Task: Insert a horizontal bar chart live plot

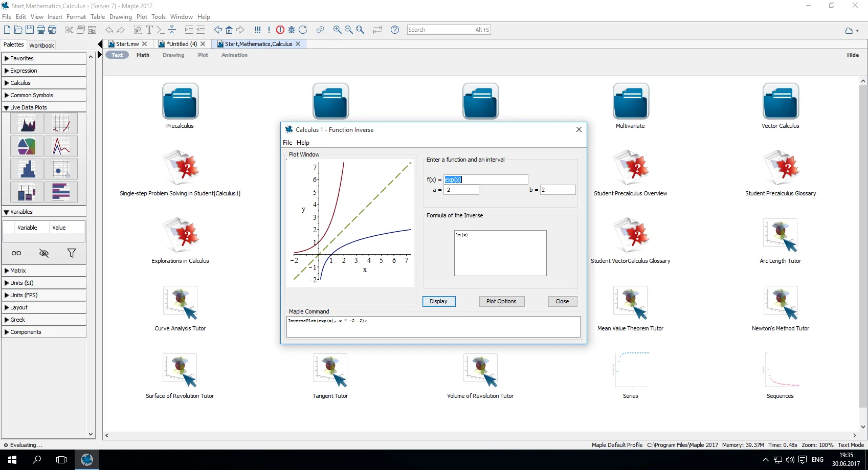Action: tap(61, 192)
